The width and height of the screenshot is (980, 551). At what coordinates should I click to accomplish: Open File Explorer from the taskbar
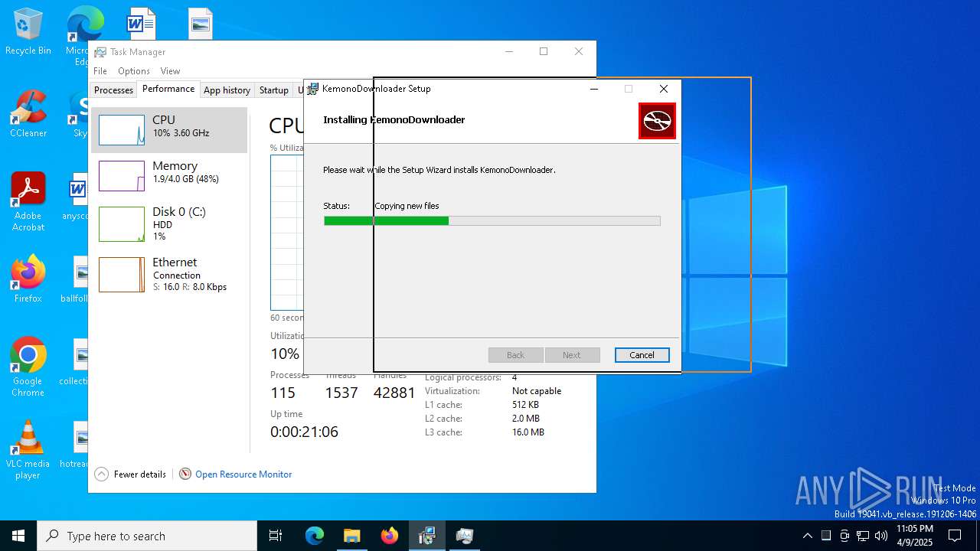pyautogui.click(x=352, y=536)
